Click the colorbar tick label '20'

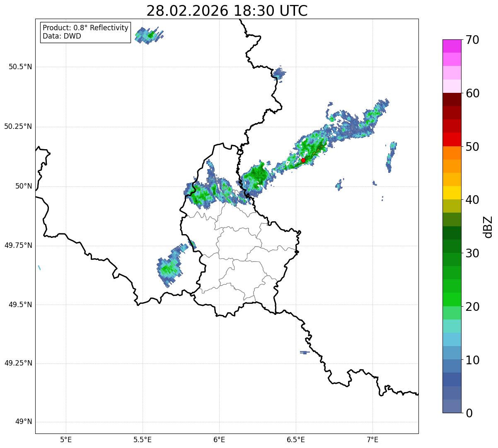tap(472, 307)
